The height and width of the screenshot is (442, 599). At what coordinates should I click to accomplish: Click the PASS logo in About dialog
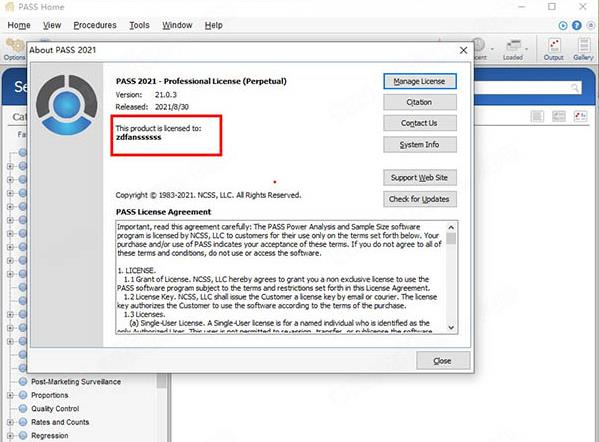click(x=66, y=105)
